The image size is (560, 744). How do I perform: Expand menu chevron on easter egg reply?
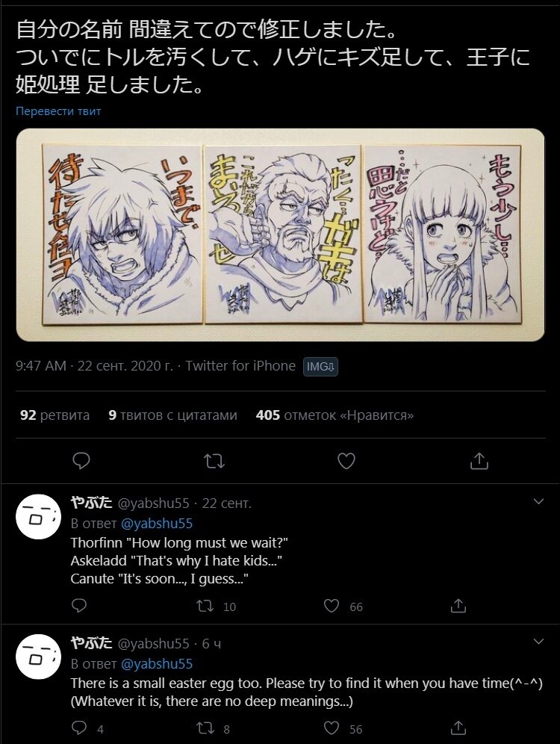point(538,642)
